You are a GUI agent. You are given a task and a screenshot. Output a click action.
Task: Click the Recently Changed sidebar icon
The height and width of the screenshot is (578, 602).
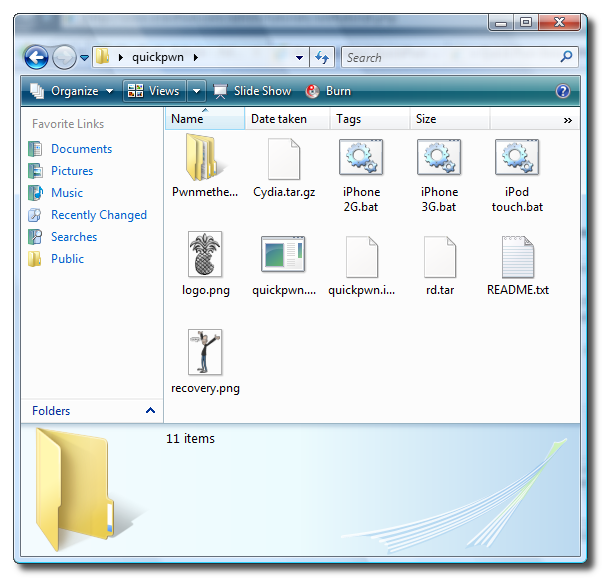point(35,215)
